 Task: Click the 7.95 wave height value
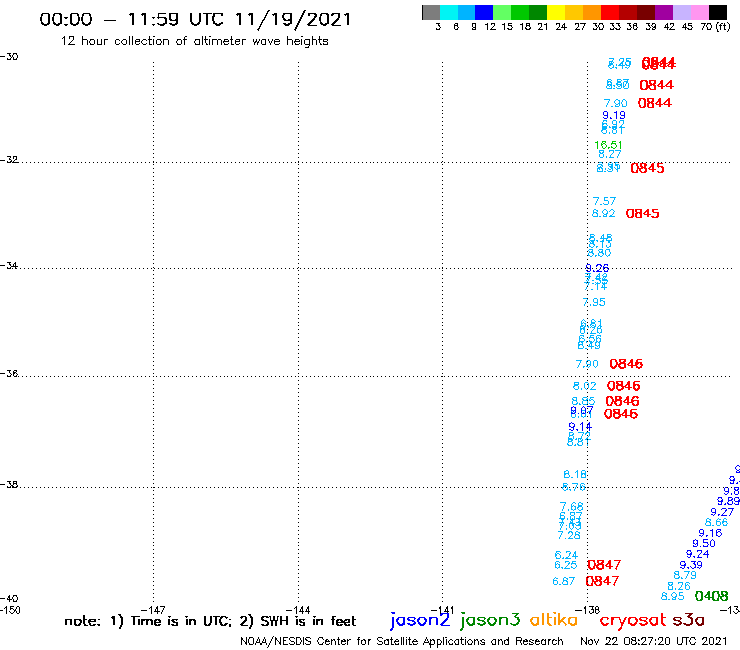point(594,302)
